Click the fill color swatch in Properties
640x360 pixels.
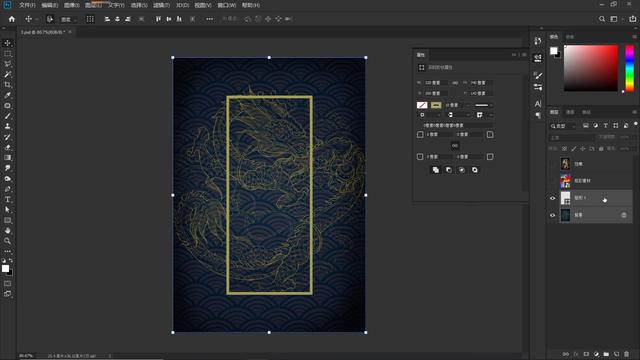coord(422,105)
